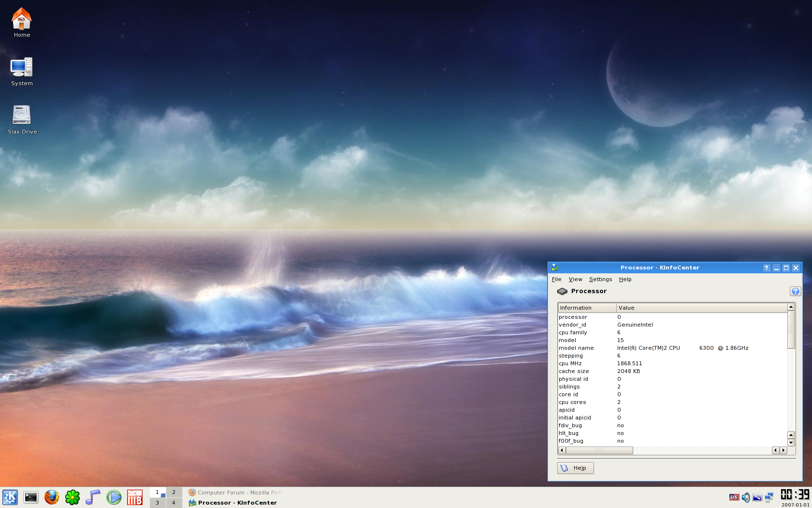Sort by the Information column header

pyautogui.click(x=587, y=308)
